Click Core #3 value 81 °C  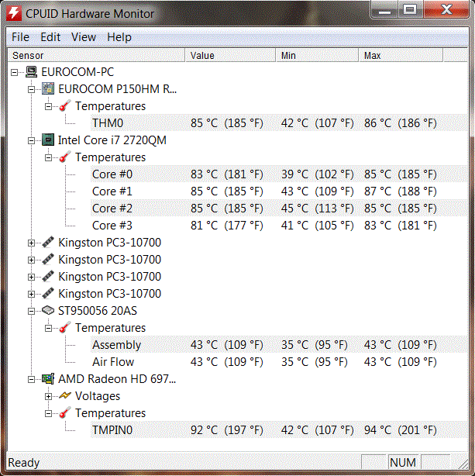(x=227, y=226)
